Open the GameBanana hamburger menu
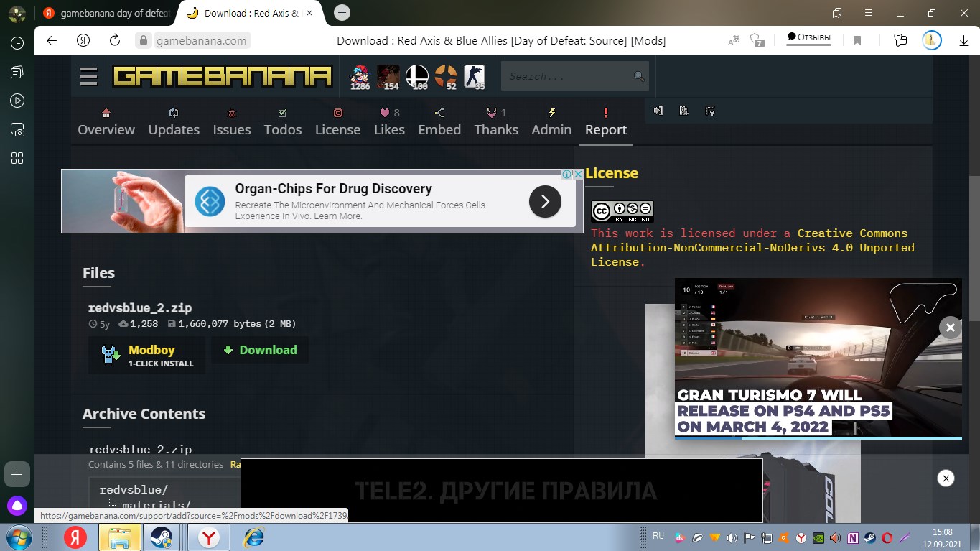The width and height of the screenshot is (980, 551). [x=88, y=76]
